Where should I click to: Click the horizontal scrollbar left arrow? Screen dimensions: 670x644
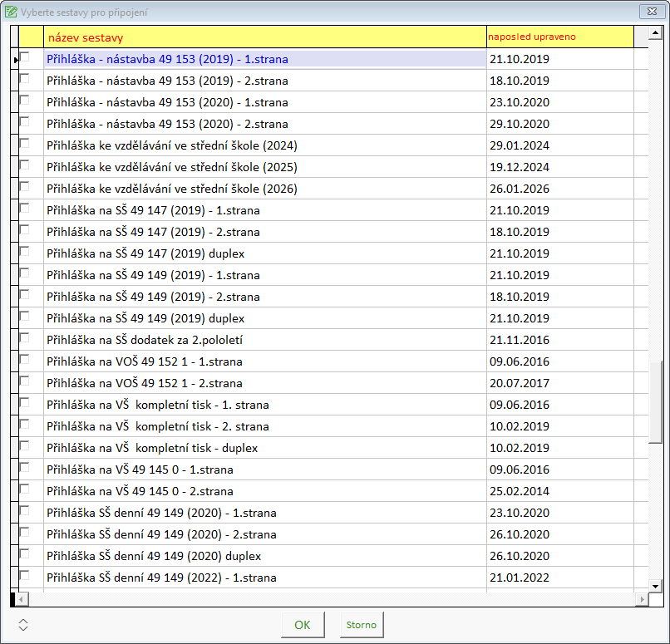[x=23, y=599]
